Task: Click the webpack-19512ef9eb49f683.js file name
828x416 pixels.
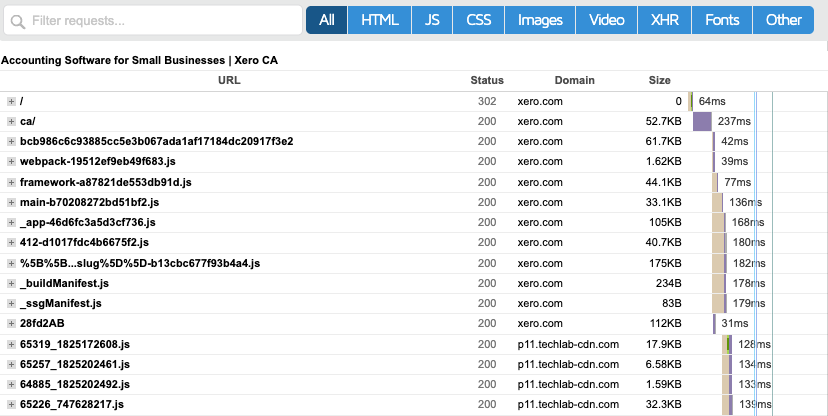Action: coord(98,162)
